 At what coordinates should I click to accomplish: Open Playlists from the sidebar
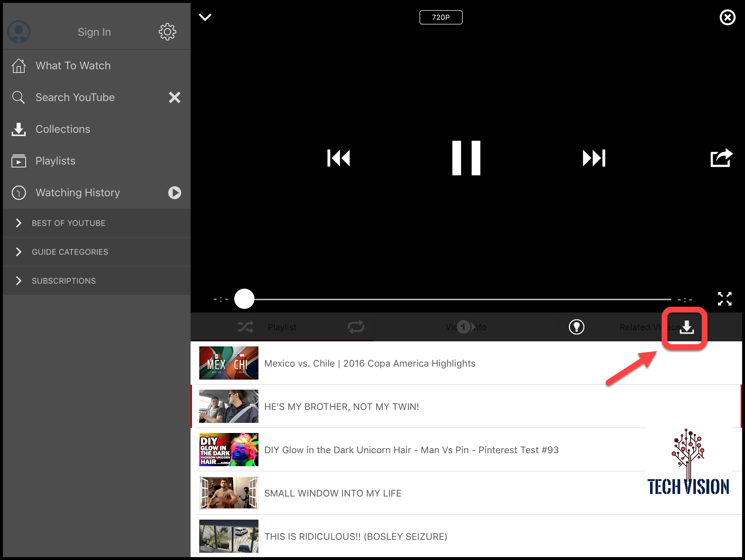click(x=55, y=161)
